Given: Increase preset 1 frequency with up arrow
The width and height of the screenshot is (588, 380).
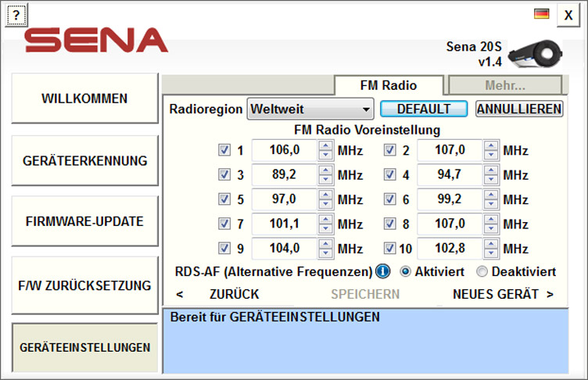Looking at the screenshot, I should coord(325,145).
